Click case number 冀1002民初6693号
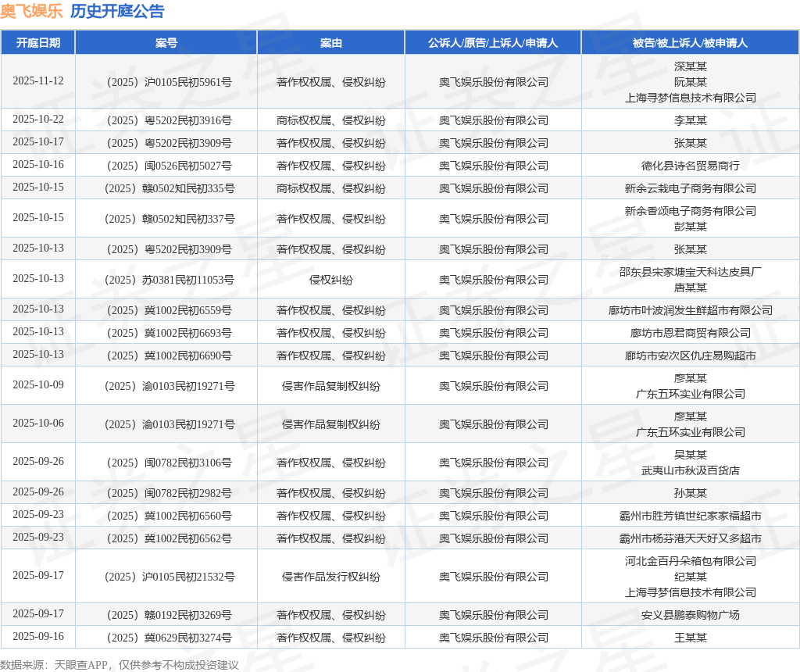 [x=170, y=333]
